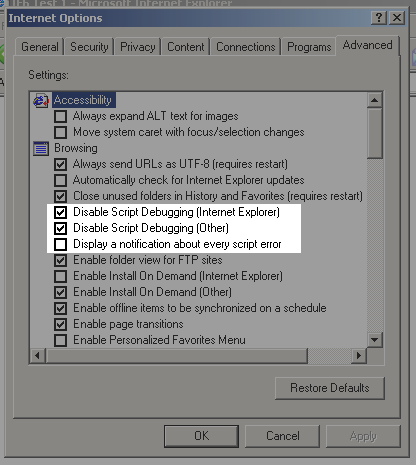The width and height of the screenshot is (416, 465).
Task: Switch to the Security tab
Action: coord(89,47)
